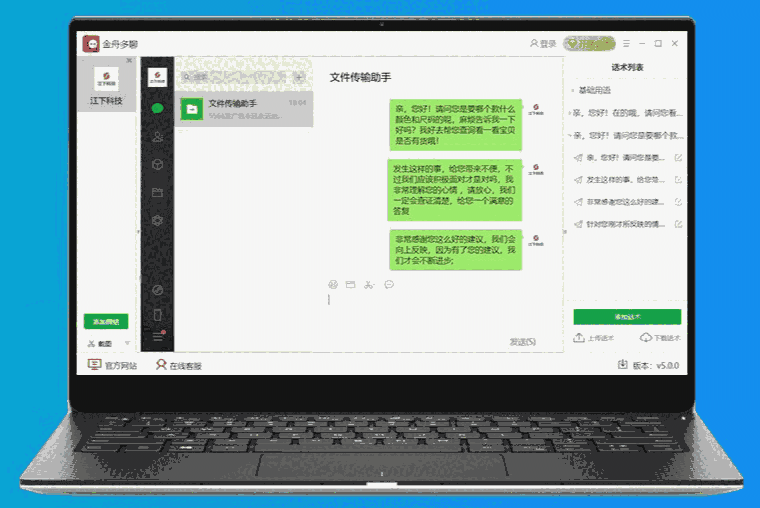
Task: Click the search box in chat list
Action: [x=234, y=77]
